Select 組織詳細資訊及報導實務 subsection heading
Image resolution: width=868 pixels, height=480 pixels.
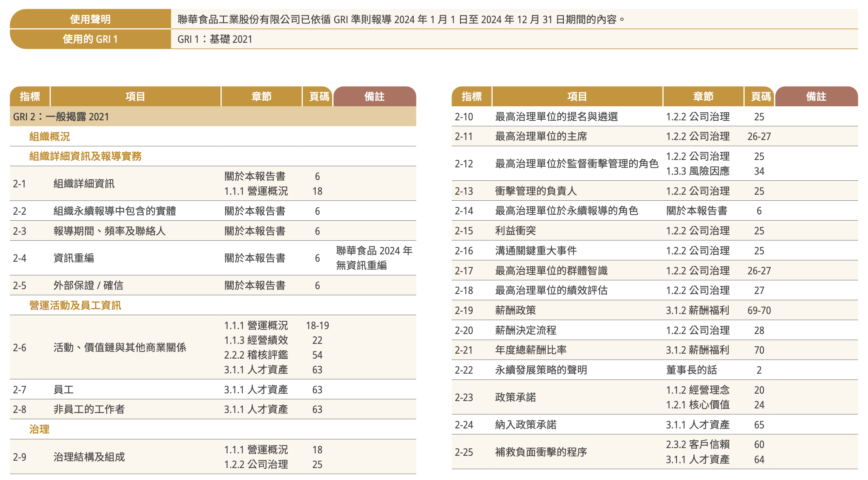pyautogui.click(x=85, y=156)
